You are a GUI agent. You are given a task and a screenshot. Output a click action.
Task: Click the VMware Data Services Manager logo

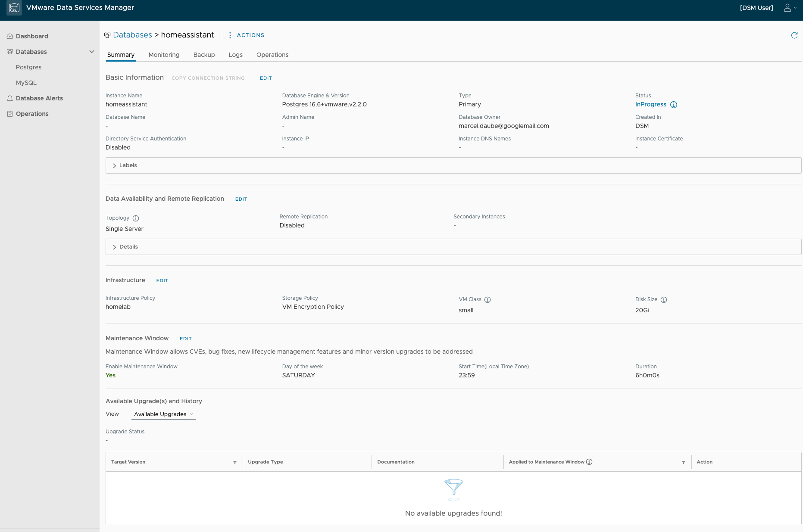(x=14, y=8)
